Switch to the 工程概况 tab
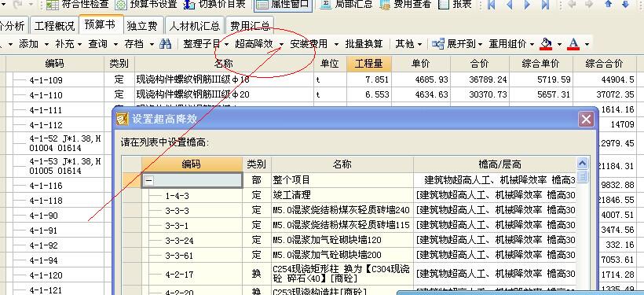Viewport: 644px width, 295px height. [54, 26]
